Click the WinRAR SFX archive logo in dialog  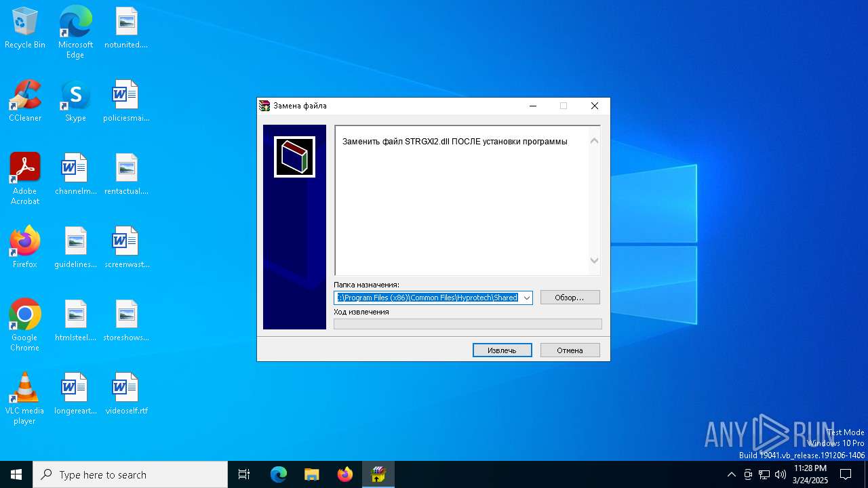294,157
